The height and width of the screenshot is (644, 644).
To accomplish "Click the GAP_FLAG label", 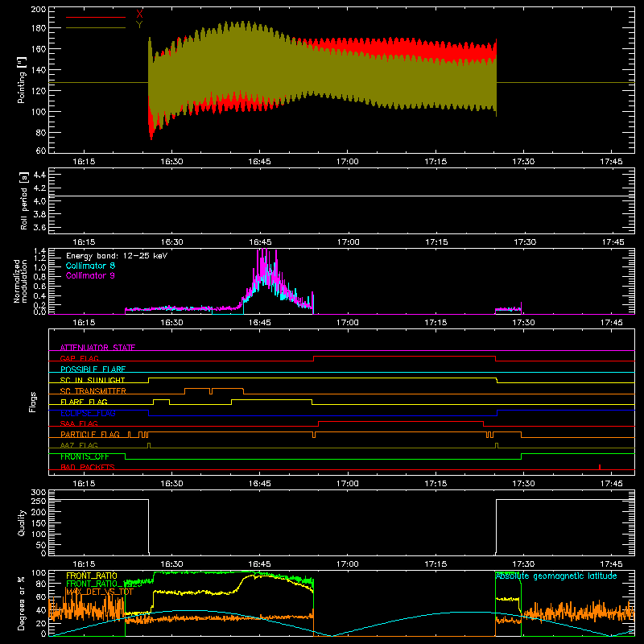I will [79, 358].
